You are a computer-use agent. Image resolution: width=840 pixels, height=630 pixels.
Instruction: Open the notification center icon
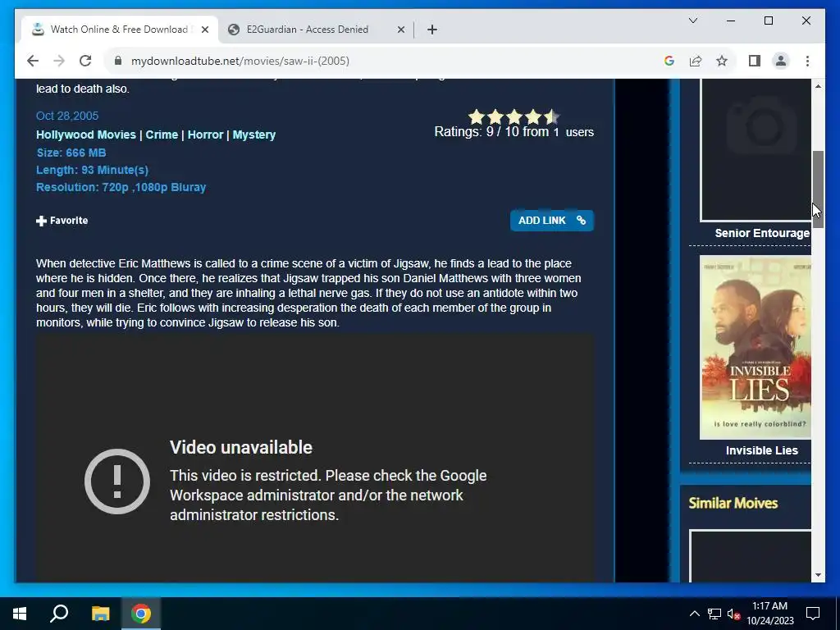(x=813, y=614)
